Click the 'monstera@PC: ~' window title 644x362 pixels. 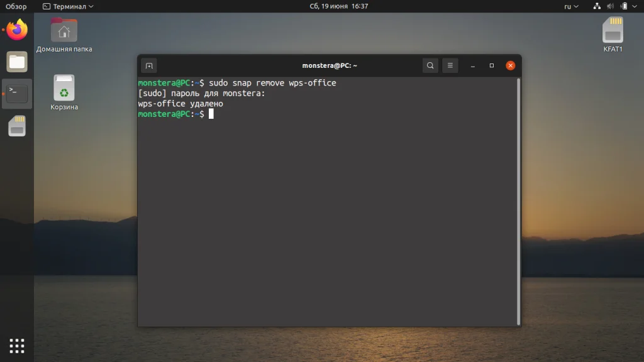click(330, 65)
